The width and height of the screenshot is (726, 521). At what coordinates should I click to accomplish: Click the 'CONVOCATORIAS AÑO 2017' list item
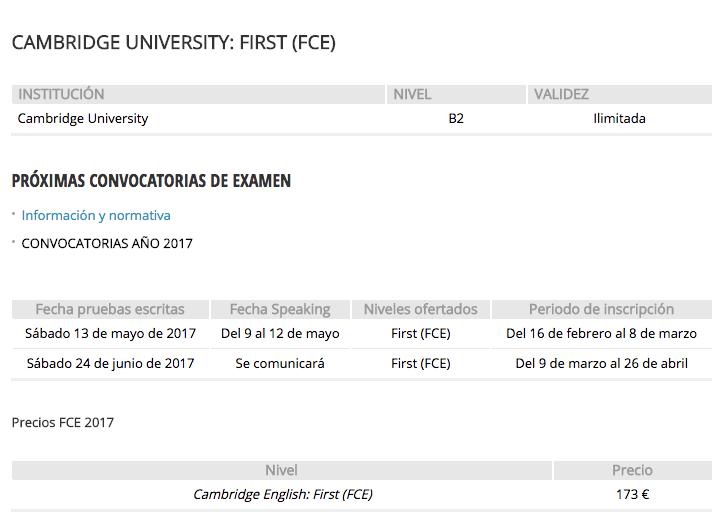click(107, 243)
